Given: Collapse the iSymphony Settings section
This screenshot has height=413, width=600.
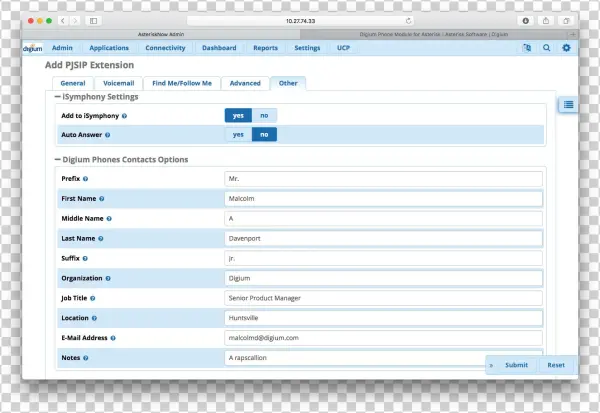Looking at the screenshot, I should point(57,97).
